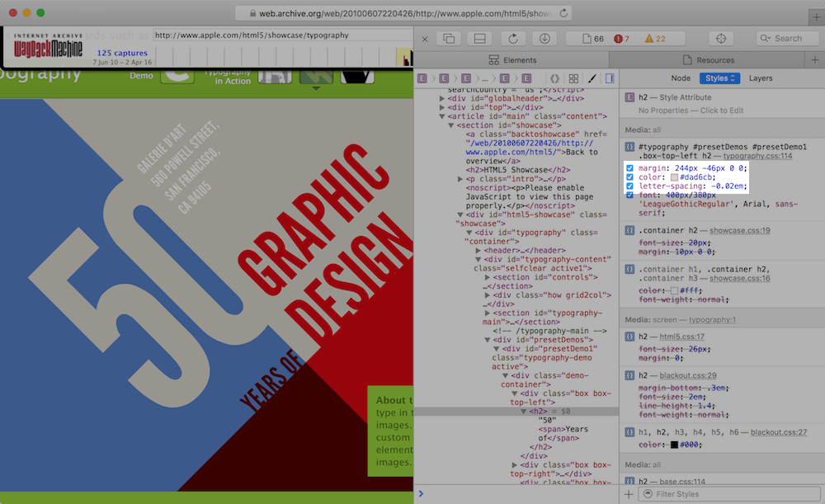Toggle the layout grid icon in DOM bar
Screen dimensions: 825x504
tap(573, 78)
